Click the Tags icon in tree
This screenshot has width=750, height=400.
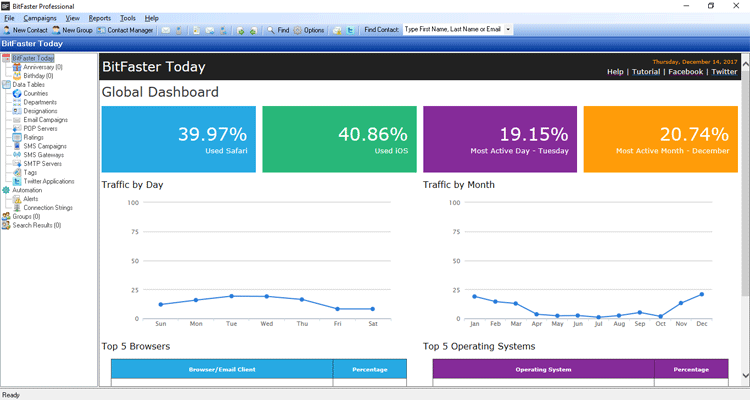coord(17,172)
